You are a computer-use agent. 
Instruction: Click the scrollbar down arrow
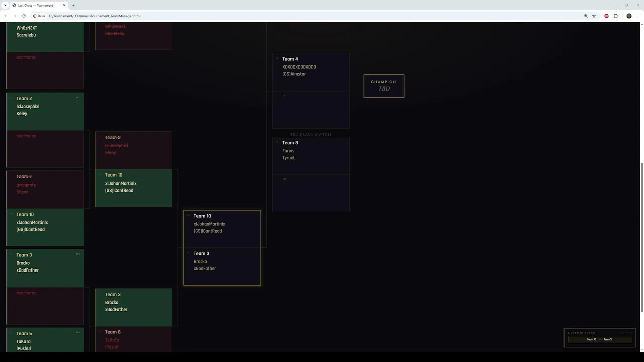(641, 349)
